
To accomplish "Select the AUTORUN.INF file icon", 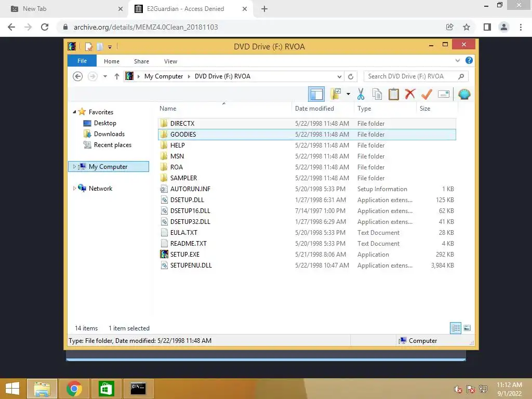I will pyautogui.click(x=164, y=189).
